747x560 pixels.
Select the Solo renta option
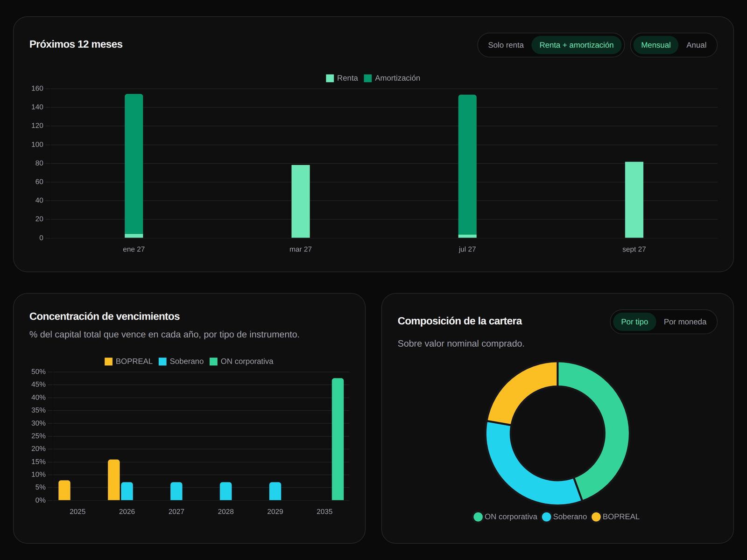click(x=506, y=45)
